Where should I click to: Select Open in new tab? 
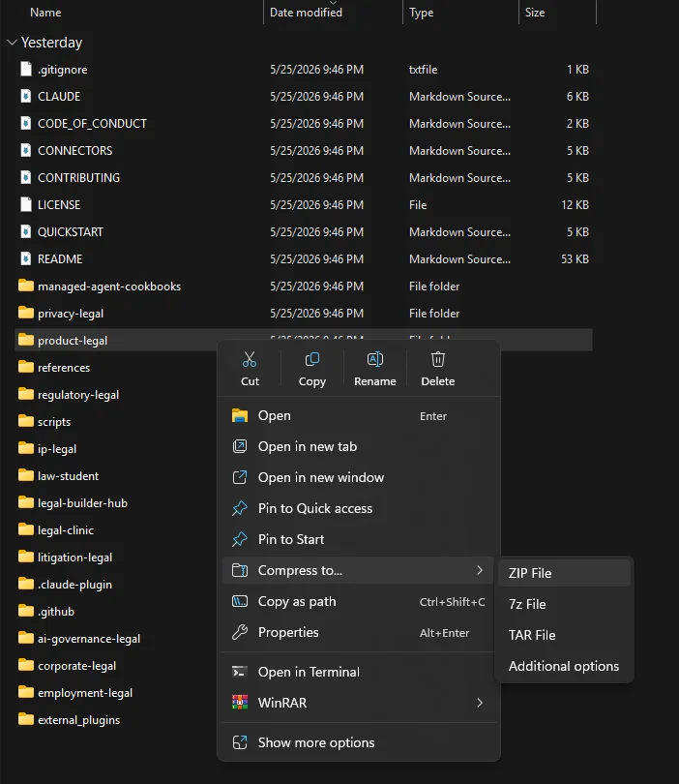coord(358,446)
